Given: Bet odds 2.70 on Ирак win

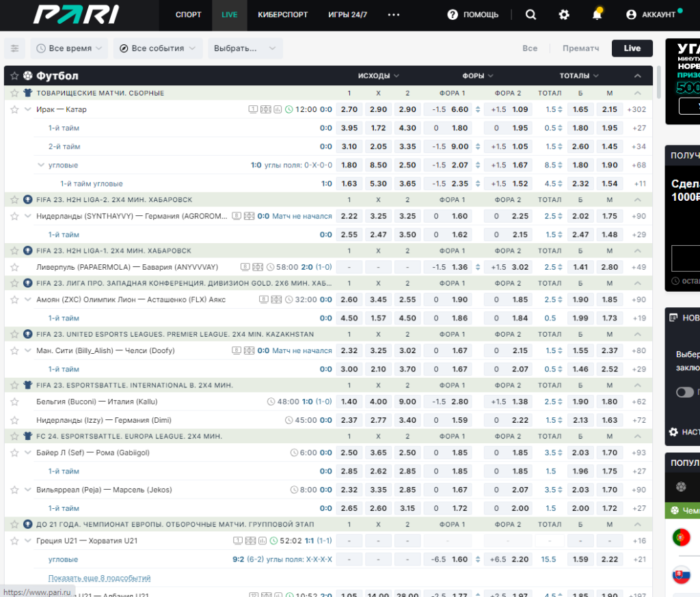Looking at the screenshot, I should pos(349,109).
